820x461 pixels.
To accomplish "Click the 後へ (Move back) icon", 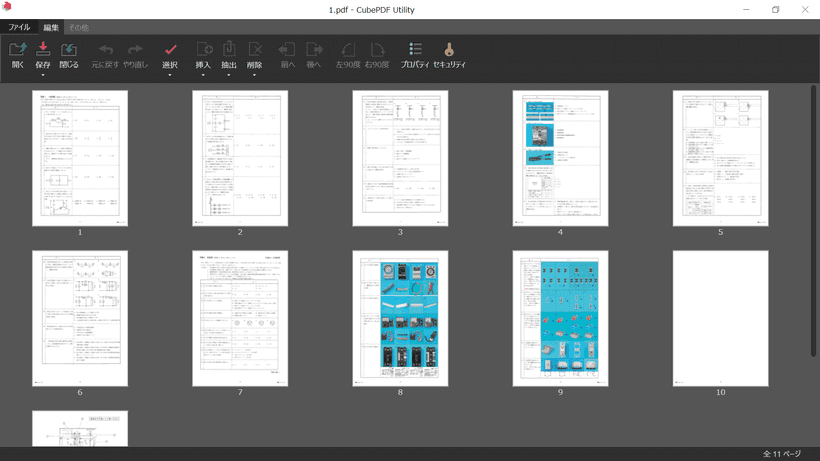I will pyautogui.click(x=314, y=50).
